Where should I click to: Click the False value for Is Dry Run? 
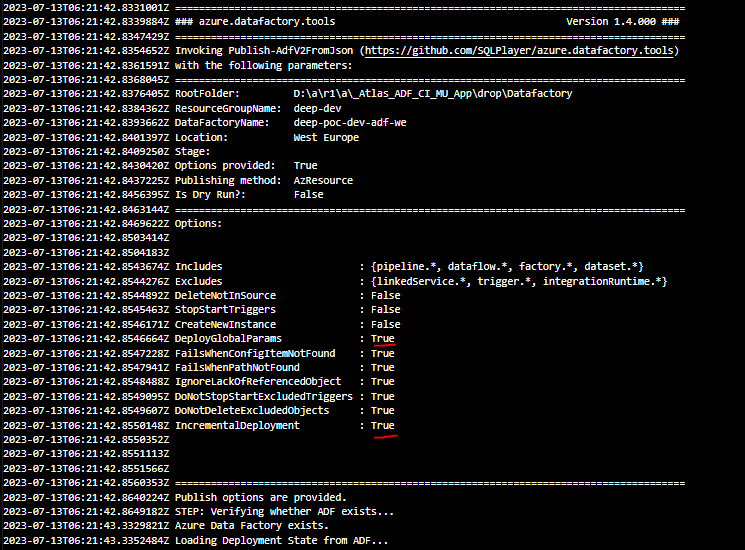coord(308,194)
